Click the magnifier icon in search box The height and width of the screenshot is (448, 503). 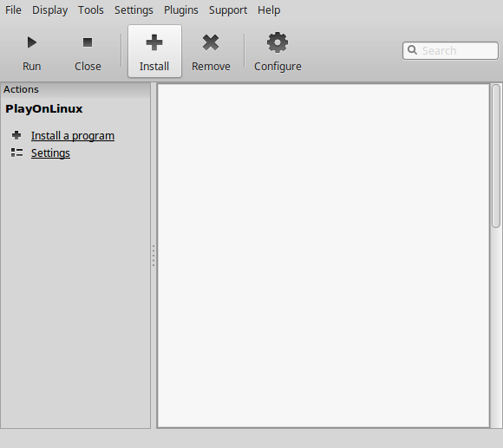tap(412, 50)
